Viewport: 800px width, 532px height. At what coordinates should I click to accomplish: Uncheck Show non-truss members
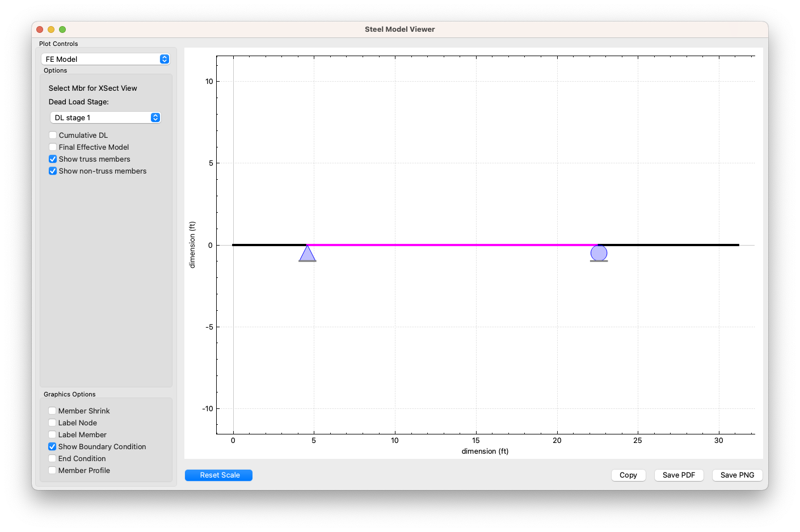coord(53,171)
